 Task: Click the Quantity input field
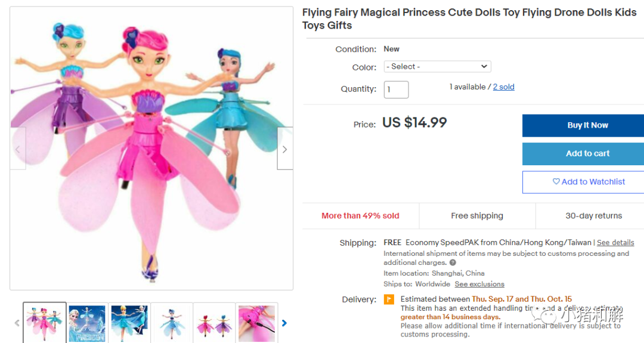tap(396, 89)
